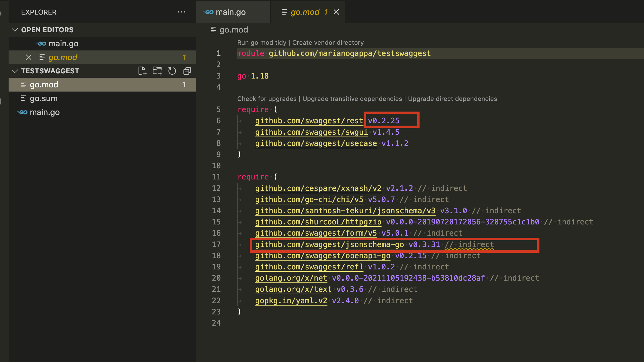
Task: Collapse the OPEN EDITORS section
Action: pos(15,30)
